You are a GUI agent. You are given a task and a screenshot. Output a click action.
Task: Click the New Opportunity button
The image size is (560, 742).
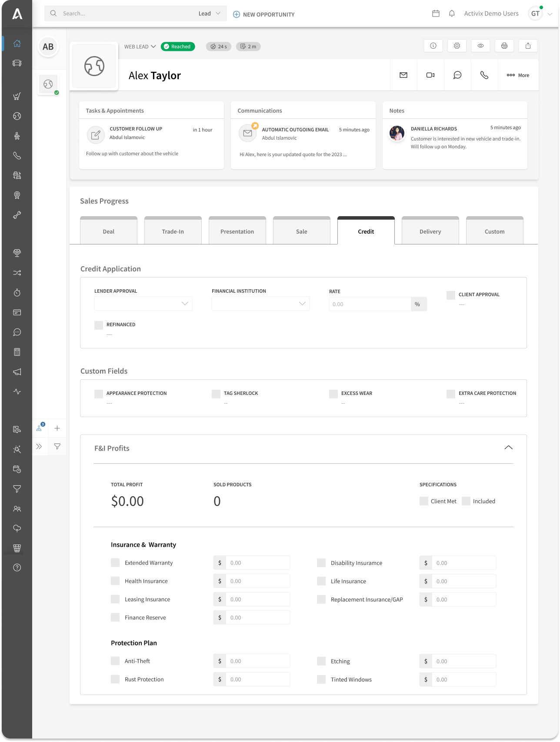(264, 14)
